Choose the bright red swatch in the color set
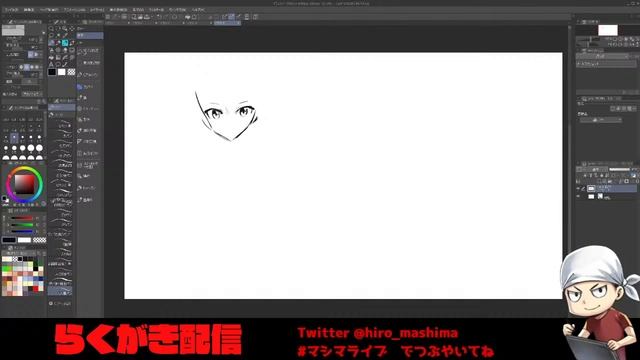This screenshot has height=360, width=640. (36, 289)
